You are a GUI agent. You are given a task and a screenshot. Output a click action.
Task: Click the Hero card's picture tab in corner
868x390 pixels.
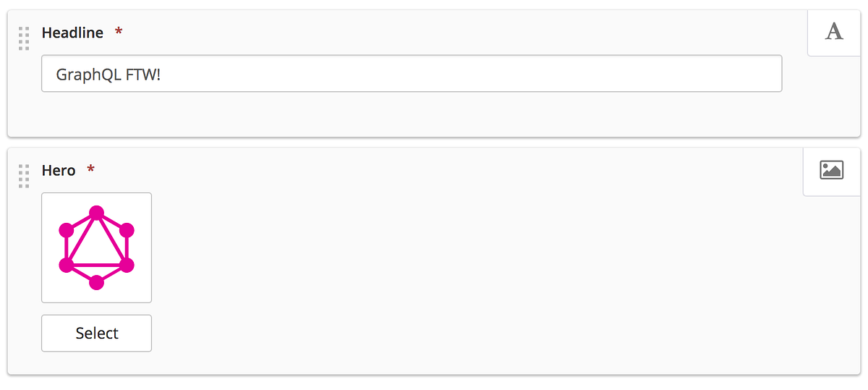coord(832,171)
